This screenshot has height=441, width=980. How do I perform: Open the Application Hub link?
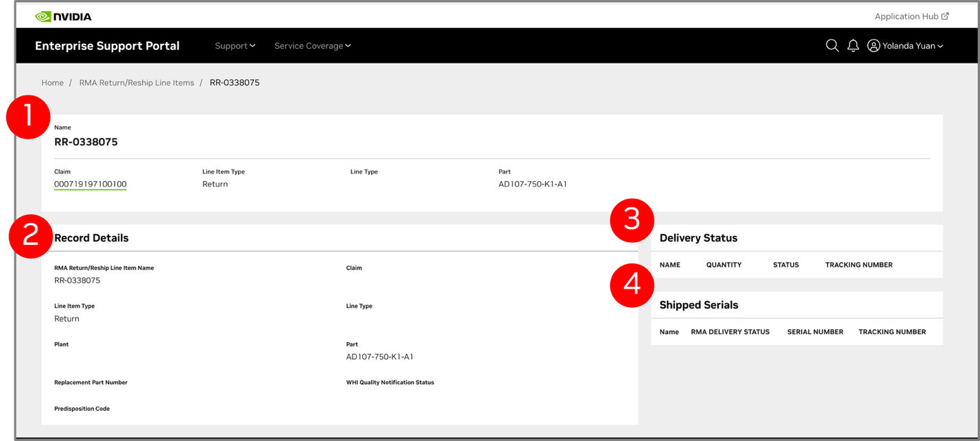[x=911, y=16]
